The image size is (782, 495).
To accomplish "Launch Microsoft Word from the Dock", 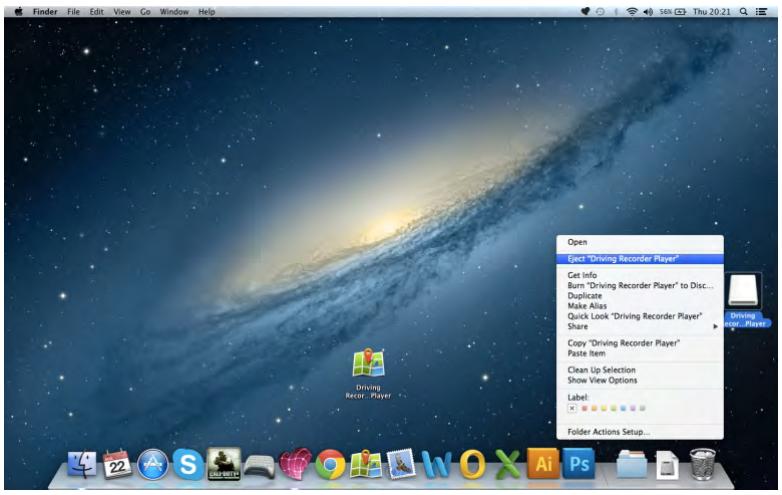I will (437, 465).
